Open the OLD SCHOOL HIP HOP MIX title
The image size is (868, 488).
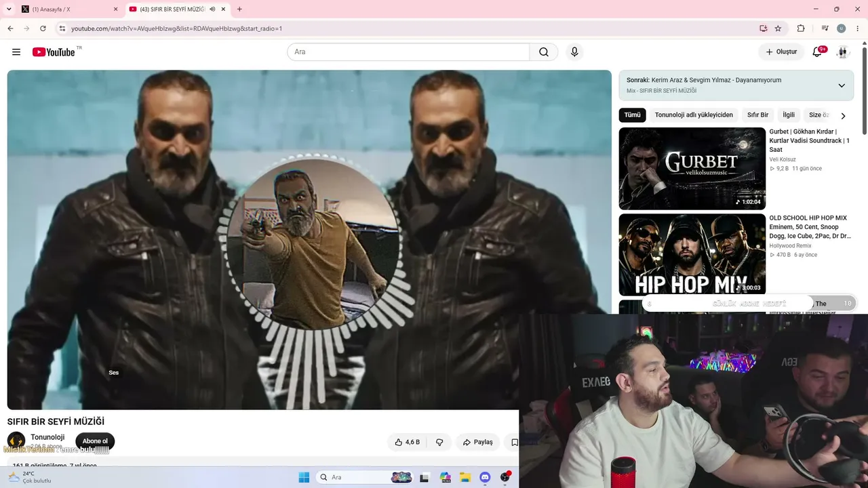pos(810,227)
